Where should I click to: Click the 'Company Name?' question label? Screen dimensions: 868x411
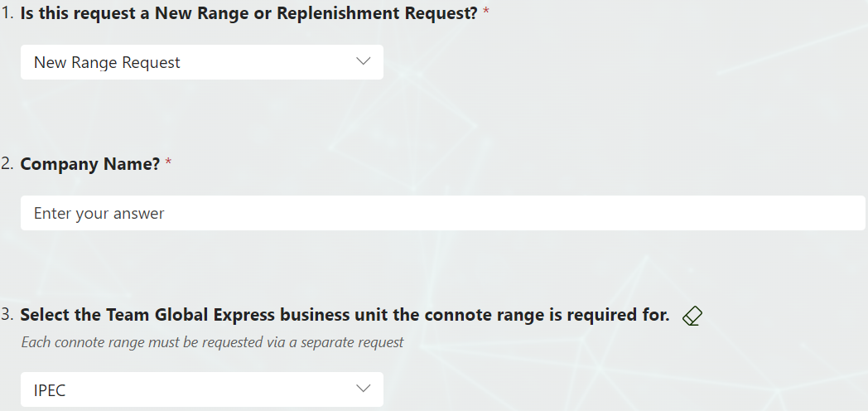90,164
